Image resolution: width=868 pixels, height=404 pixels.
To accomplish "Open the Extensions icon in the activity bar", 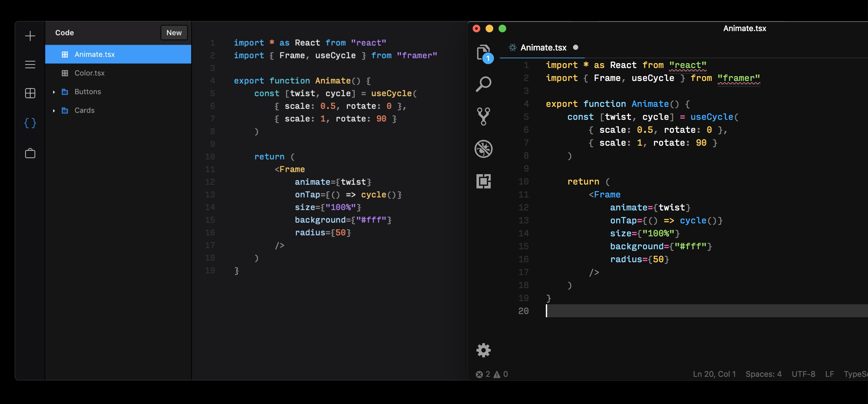I will [484, 182].
